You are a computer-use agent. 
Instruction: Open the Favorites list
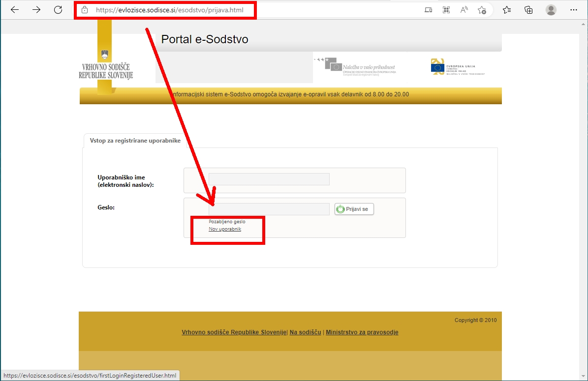point(507,9)
